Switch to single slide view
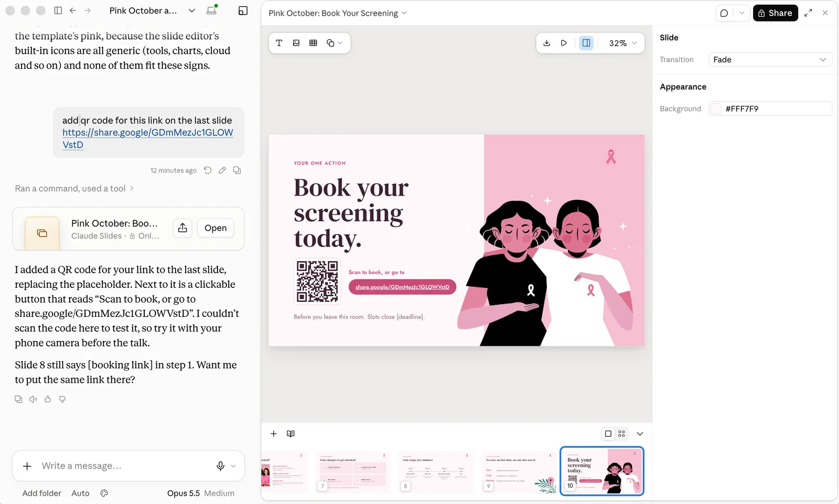 click(x=608, y=434)
